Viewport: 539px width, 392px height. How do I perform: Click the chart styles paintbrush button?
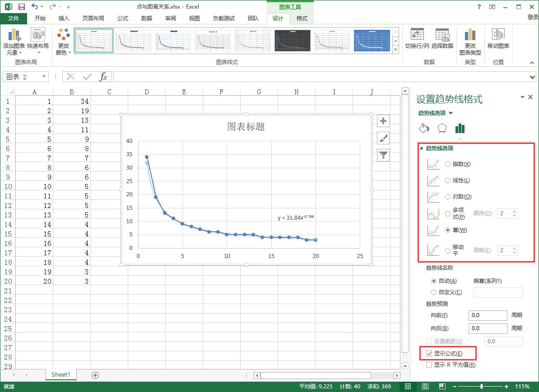coord(383,138)
